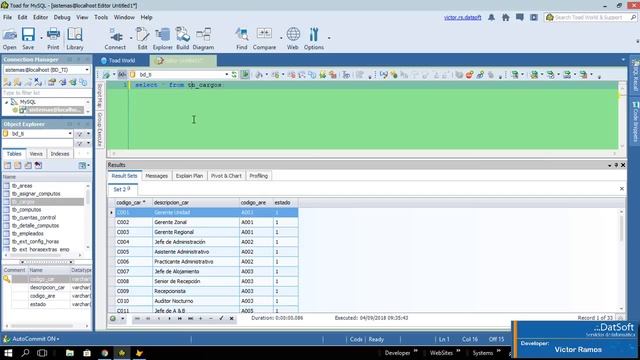Open the Build query tool
The height and width of the screenshot is (360, 640).
(x=182, y=39)
